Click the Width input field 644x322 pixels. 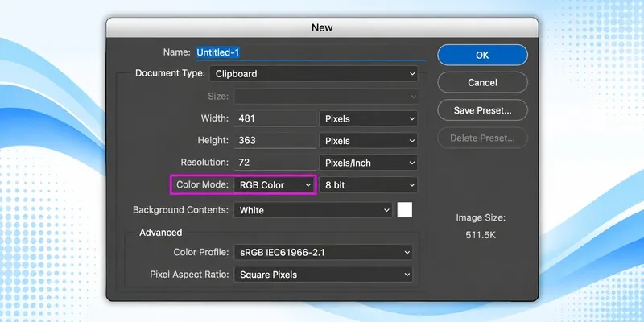pyautogui.click(x=275, y=118)
